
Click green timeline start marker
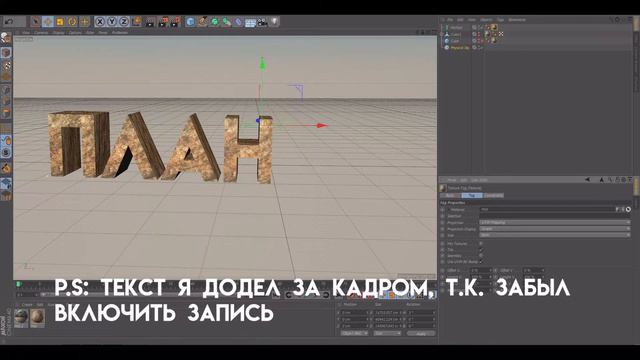[x=18, y=284]
